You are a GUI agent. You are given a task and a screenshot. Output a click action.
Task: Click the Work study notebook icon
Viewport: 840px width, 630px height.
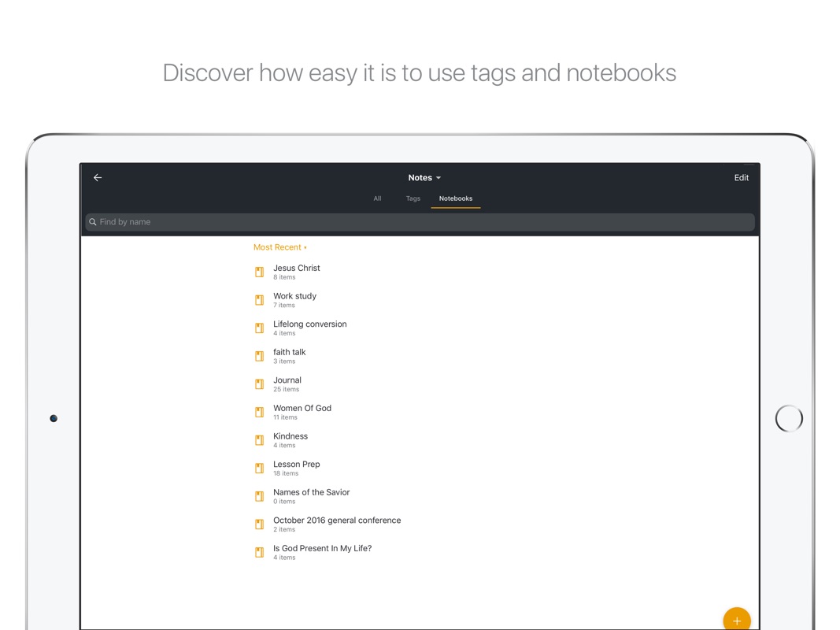tap(259, 300)
